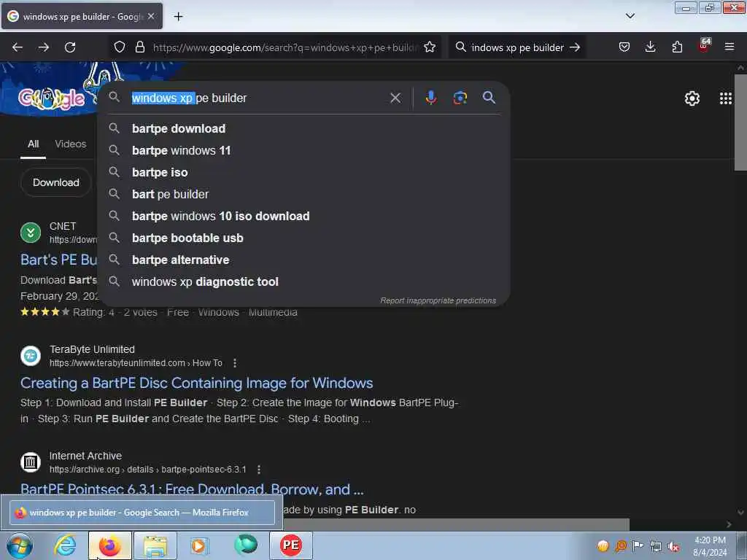Submit Firefox search bar with the arrow
The height and width of the screenshot is (560, 747).
575,47
